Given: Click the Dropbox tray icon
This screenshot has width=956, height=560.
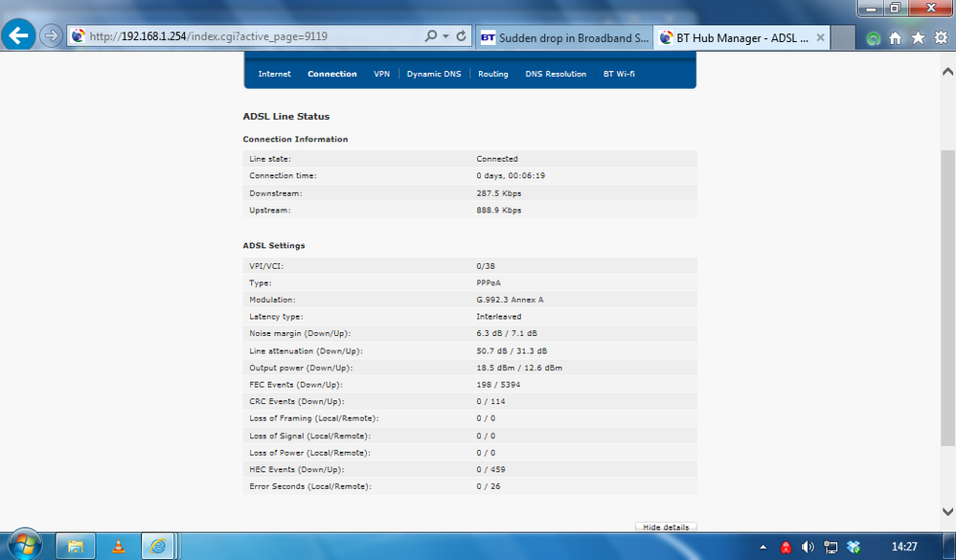Looking at the screenshot, I should tap(854, 547).
